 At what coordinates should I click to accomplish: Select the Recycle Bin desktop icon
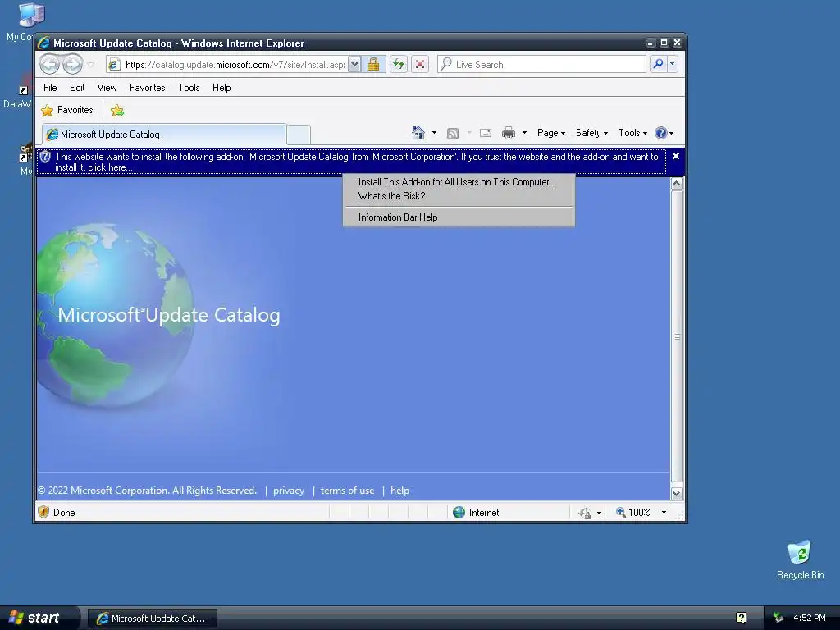pos(800,560)
